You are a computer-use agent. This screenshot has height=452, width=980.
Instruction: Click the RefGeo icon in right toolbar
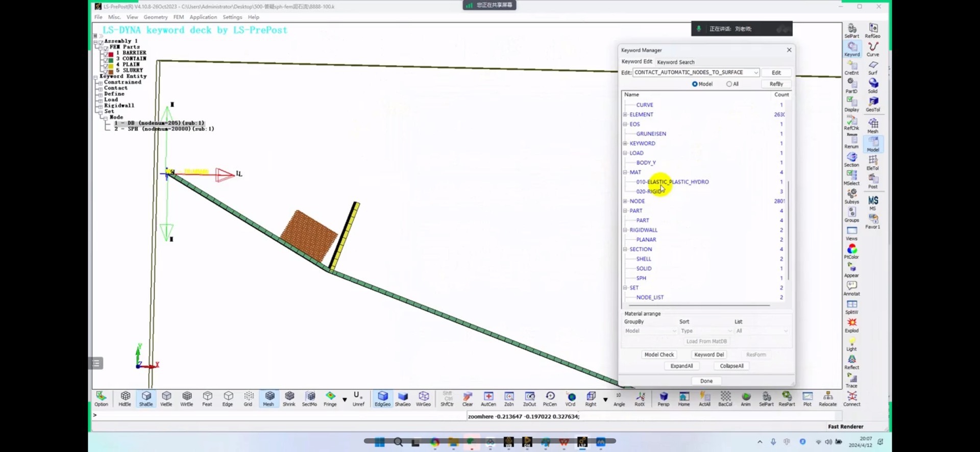pyautogui.click(x=873, y=30)
